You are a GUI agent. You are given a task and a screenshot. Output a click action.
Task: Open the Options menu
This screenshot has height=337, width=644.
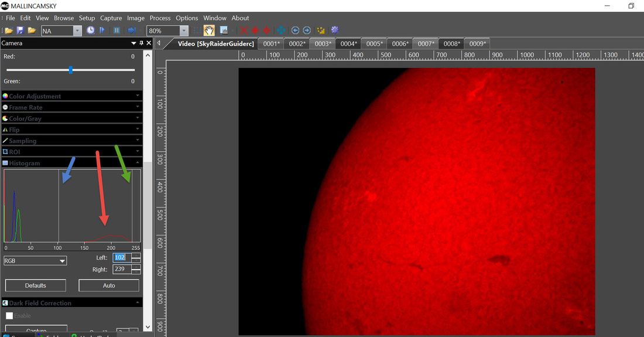(187, 18)
